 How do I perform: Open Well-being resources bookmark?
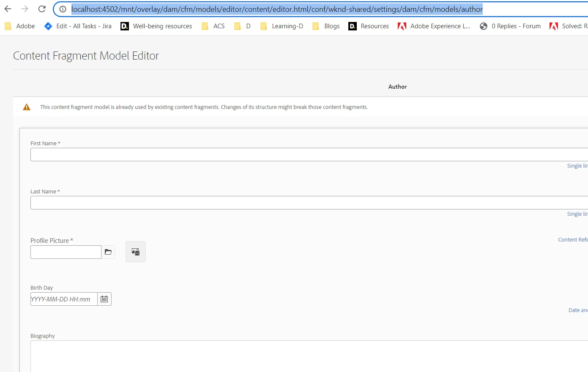[x=156, y=26]
